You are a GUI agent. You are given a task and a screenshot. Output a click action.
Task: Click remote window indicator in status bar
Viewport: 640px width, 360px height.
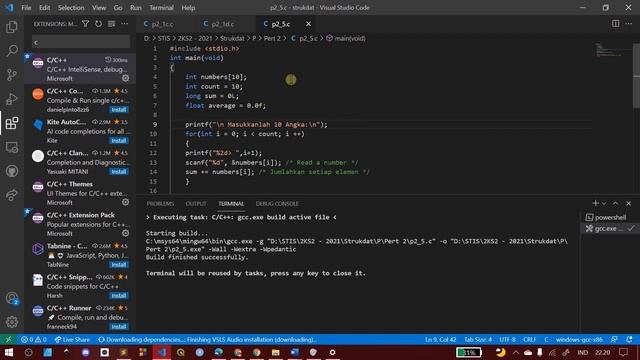coord(9,339)
